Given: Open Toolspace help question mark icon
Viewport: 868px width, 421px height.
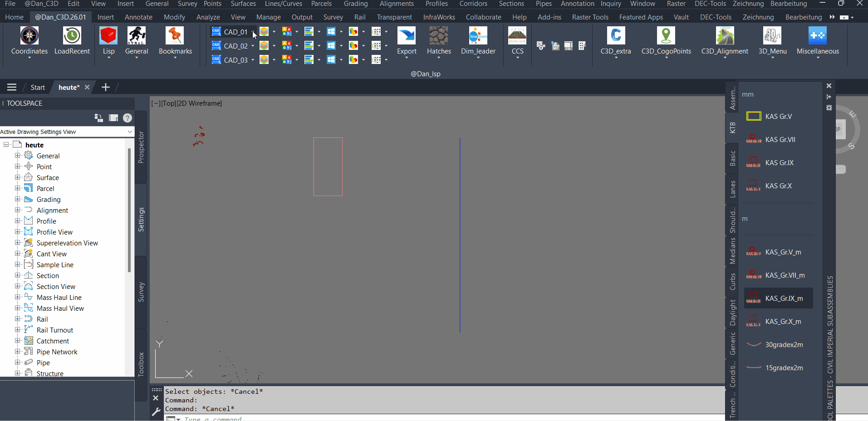Looking at the screenshot, I should click(128, 118).
